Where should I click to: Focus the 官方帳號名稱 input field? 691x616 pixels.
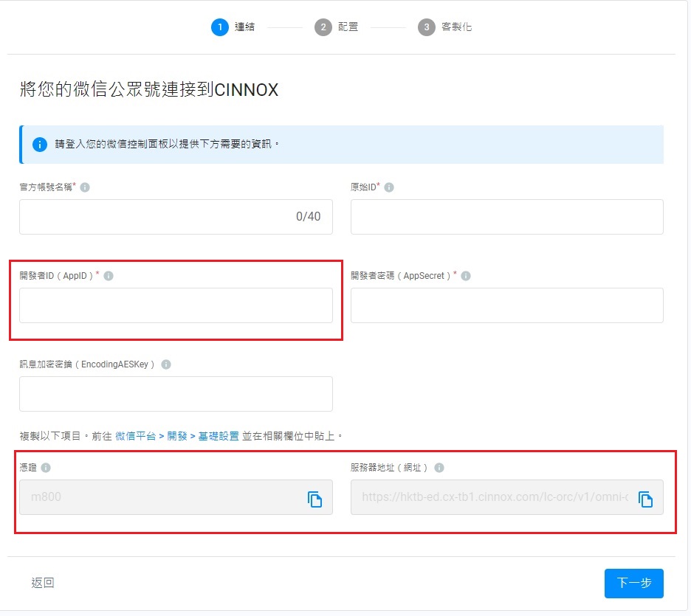tap(176, 217)
